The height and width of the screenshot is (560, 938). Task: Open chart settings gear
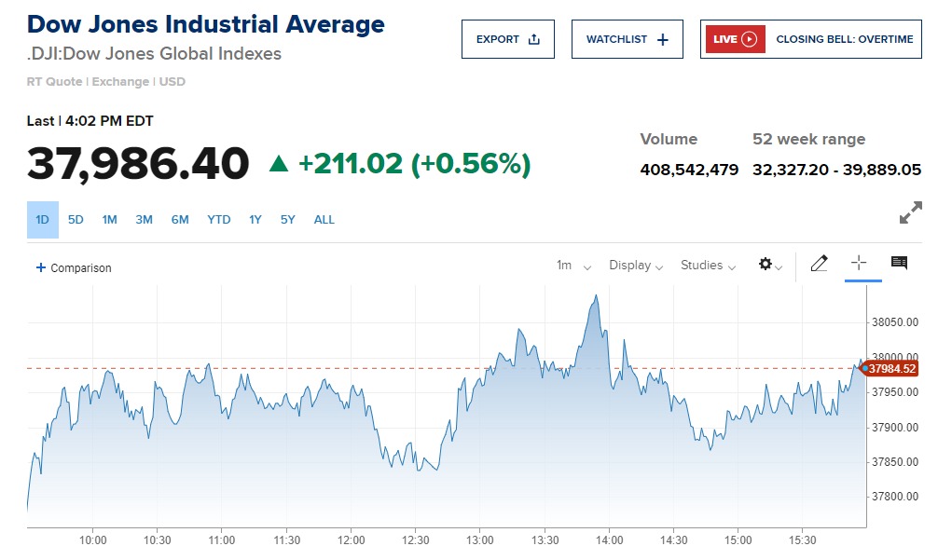click(x=766, y=265)
